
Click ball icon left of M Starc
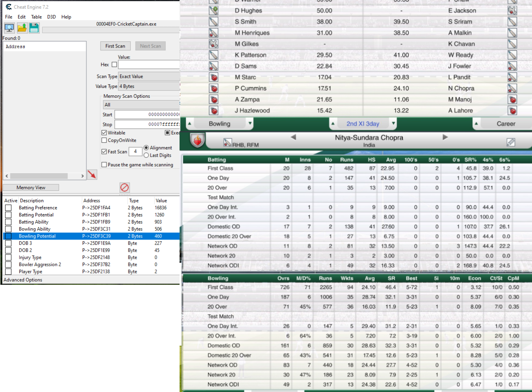coord(213,77)
